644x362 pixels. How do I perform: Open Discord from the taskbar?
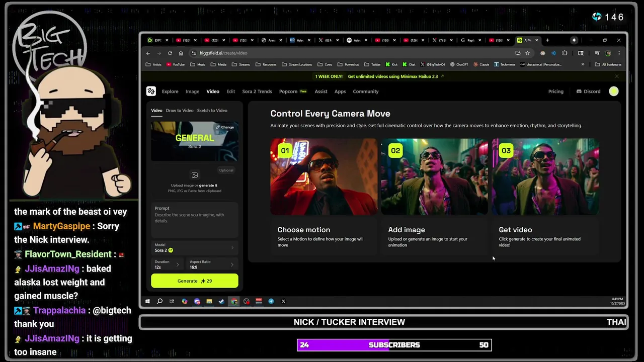click(x=197, y=301)
